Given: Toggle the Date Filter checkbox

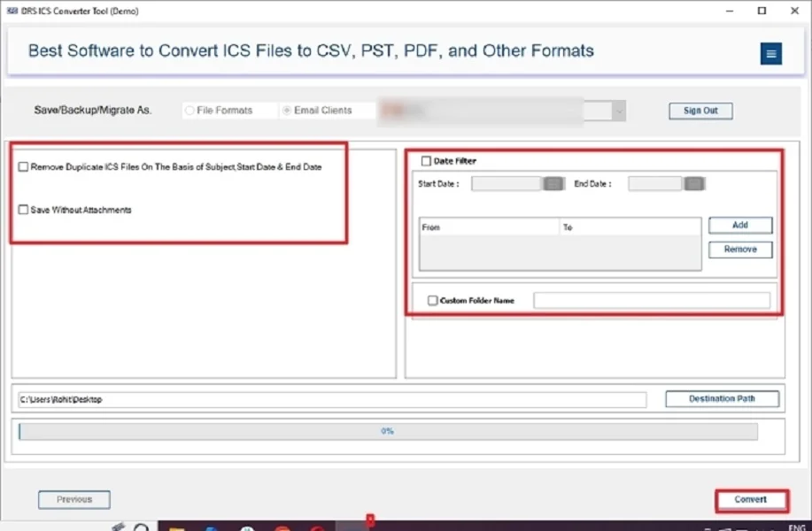Looking at the screenshot, I should coord(427,161).
